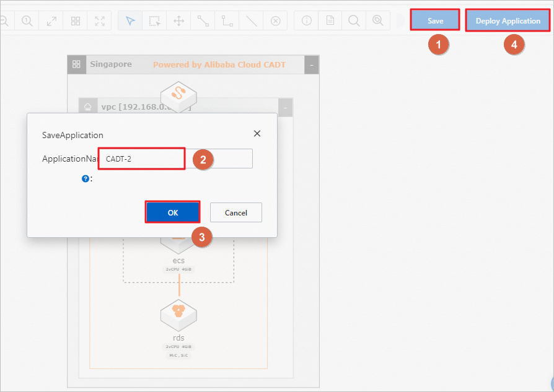554x392 pixels.
Task: Click the diagonal expand arrows icon
Action: pyautogui.click(x=51, y=21)
